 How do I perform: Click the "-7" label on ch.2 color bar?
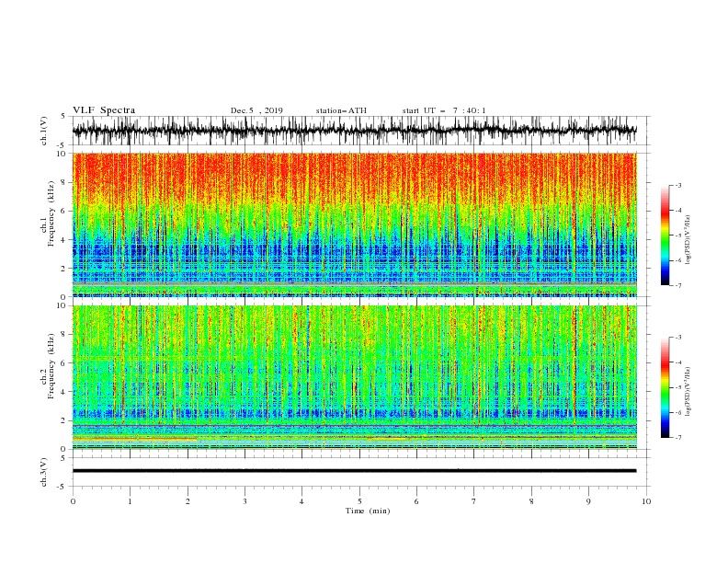click(677, 438)
